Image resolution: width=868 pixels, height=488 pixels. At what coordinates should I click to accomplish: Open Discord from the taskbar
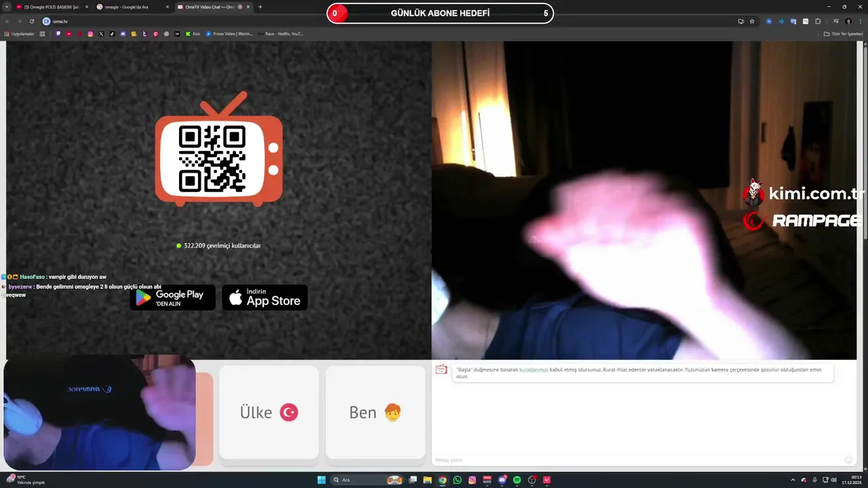pos(502,480)
